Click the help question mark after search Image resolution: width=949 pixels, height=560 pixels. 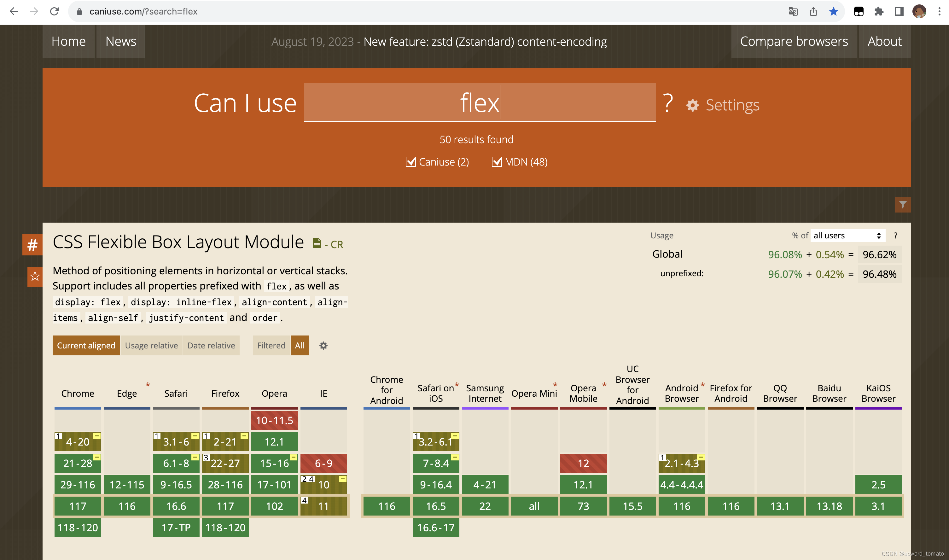point(668,103)
